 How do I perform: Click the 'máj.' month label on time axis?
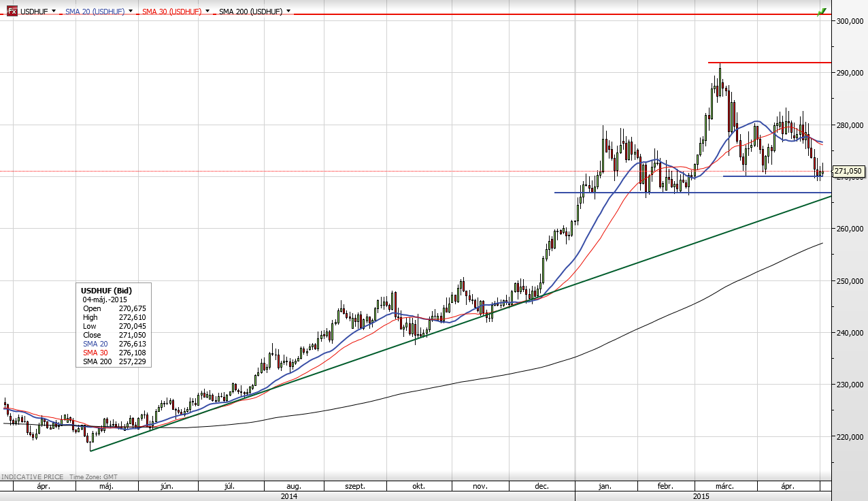[106, 487]
